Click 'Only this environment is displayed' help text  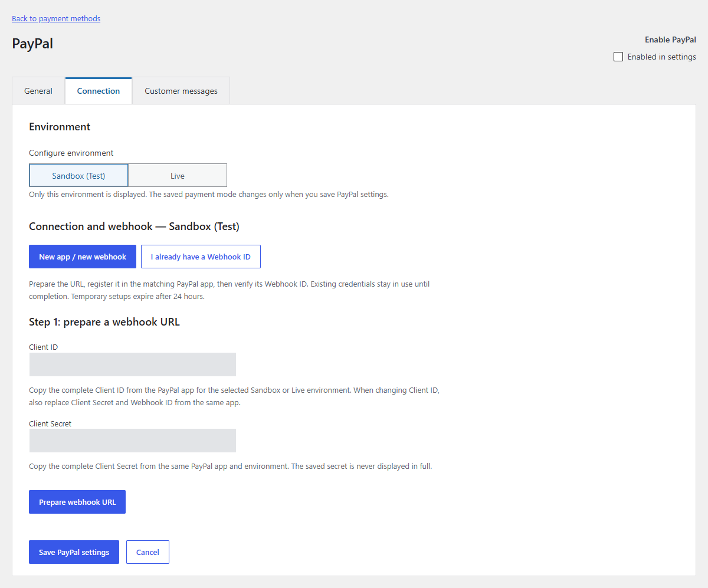coord(209,194)
